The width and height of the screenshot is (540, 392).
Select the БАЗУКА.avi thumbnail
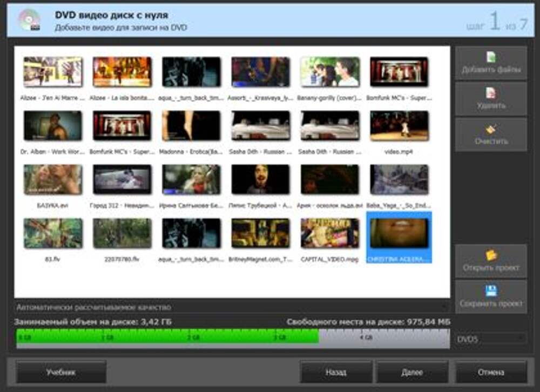click(x=53, y=179)
